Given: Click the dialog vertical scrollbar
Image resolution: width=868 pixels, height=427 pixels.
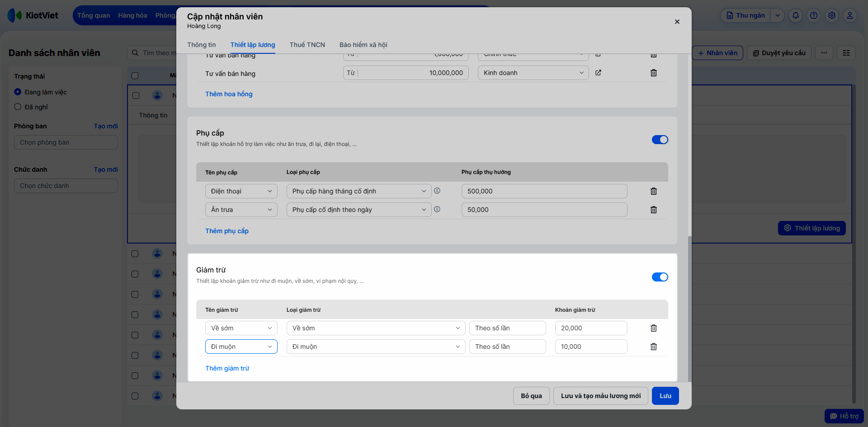Looking at the screenshot, I should tap(689, 308).
